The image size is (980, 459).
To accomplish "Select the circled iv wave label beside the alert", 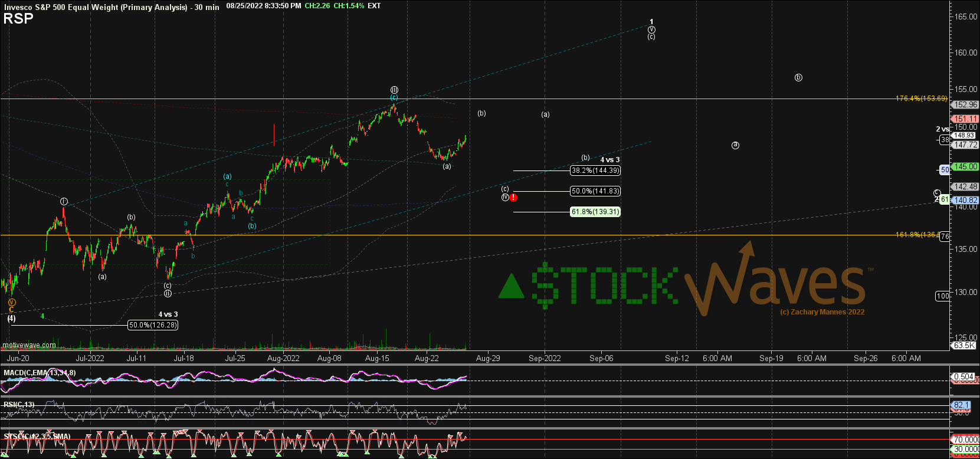I will (x=505, y=197).
